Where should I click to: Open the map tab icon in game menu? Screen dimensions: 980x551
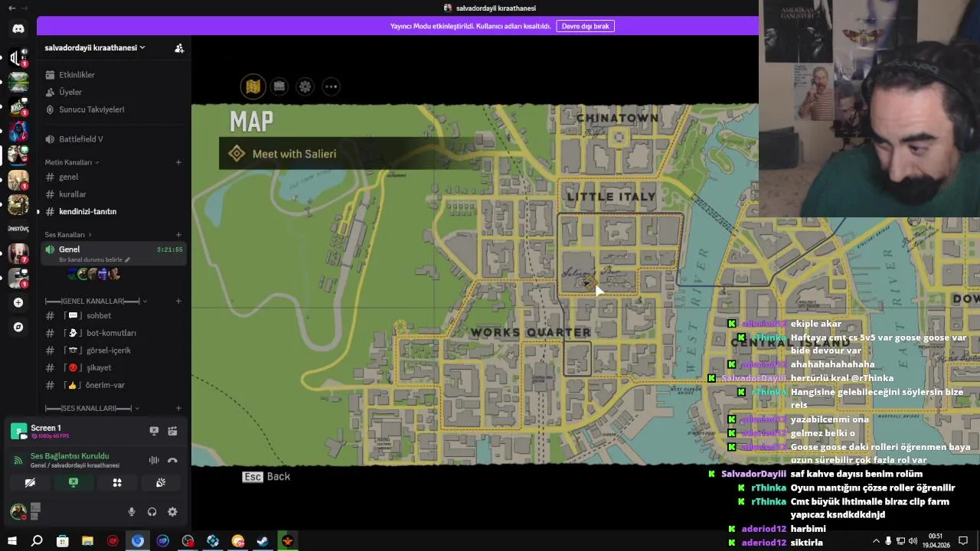point(253,86)
